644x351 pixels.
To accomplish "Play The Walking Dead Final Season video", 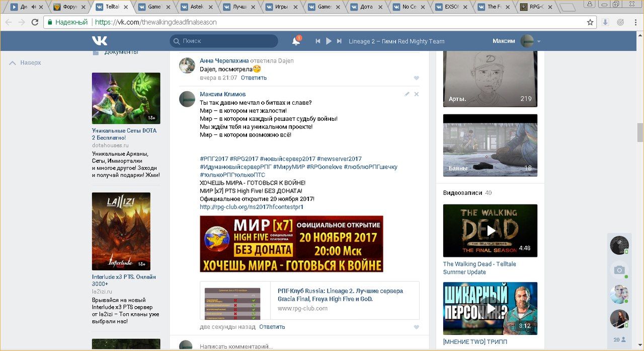I will click(x=490, y=231).
